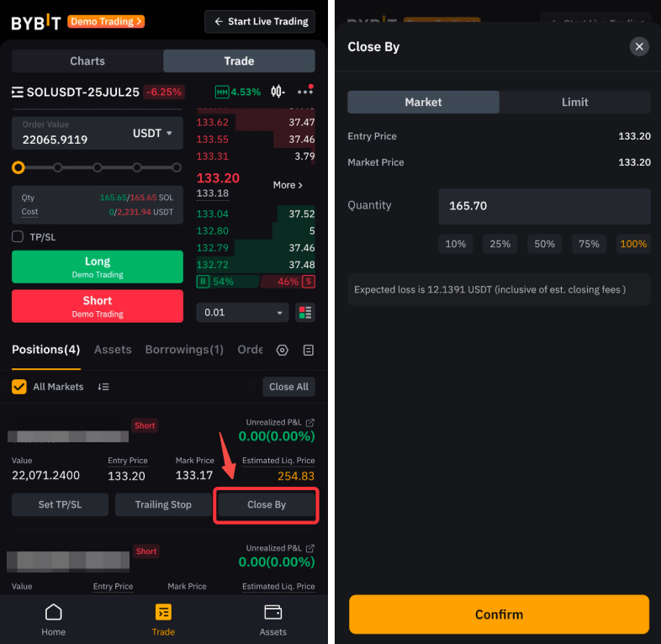The height and width of the screenshot is (644, 661).
Task: Open the order history document icon
Action: coord(308,350)
